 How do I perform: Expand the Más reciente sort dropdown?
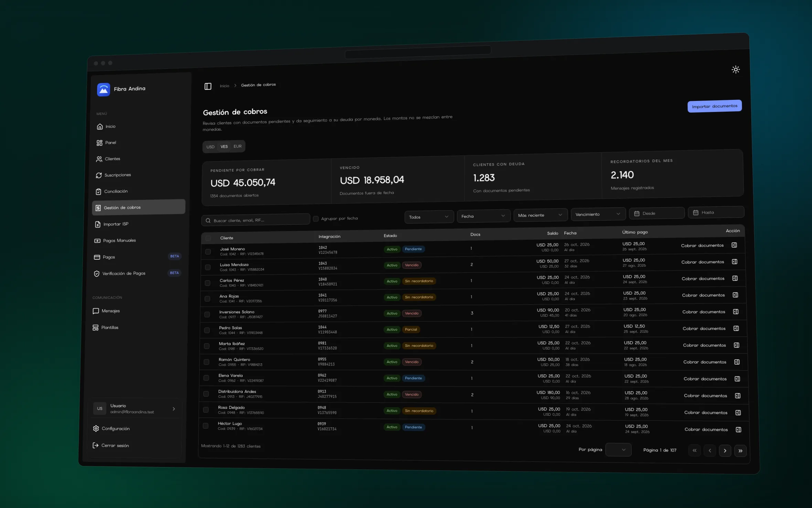point(540,215)
